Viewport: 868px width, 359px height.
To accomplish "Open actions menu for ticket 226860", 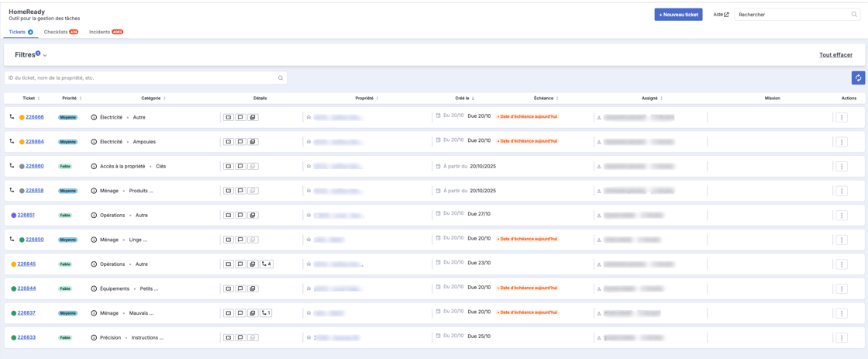I will pos(842,166).
